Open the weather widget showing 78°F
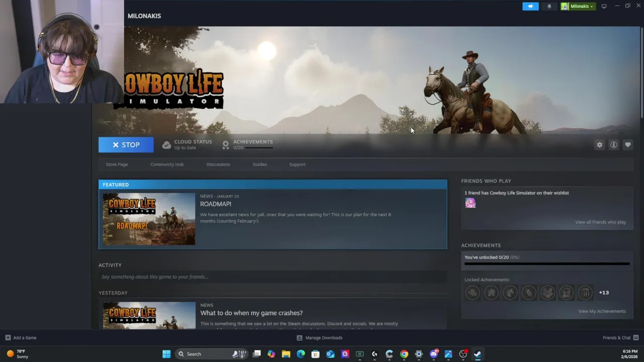The image size is (644, 362). click(x=18, y=354)
